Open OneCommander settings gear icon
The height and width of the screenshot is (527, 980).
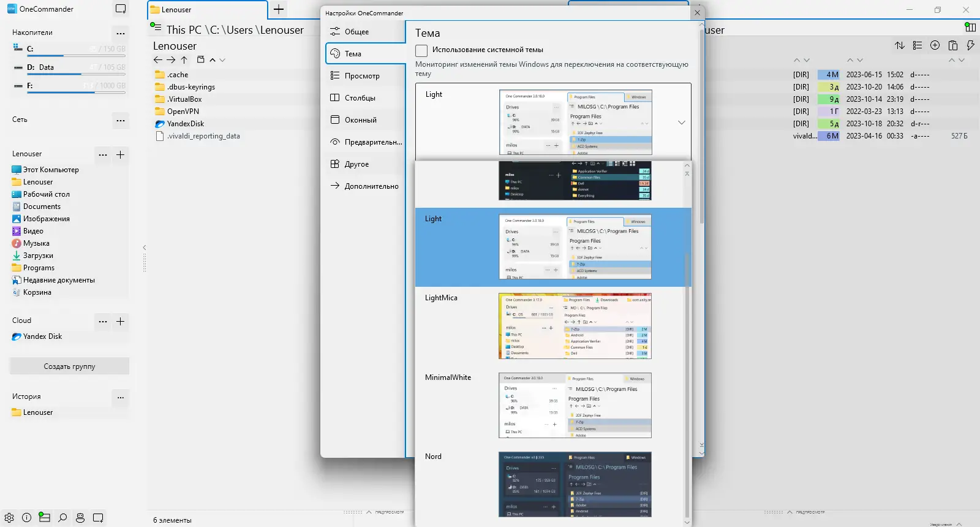click(9, 518)
